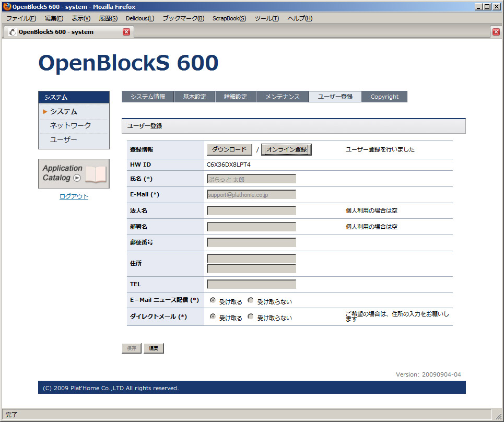Click the ユーザー登録を行いました message
504x422 pixels.
point(380,149)
